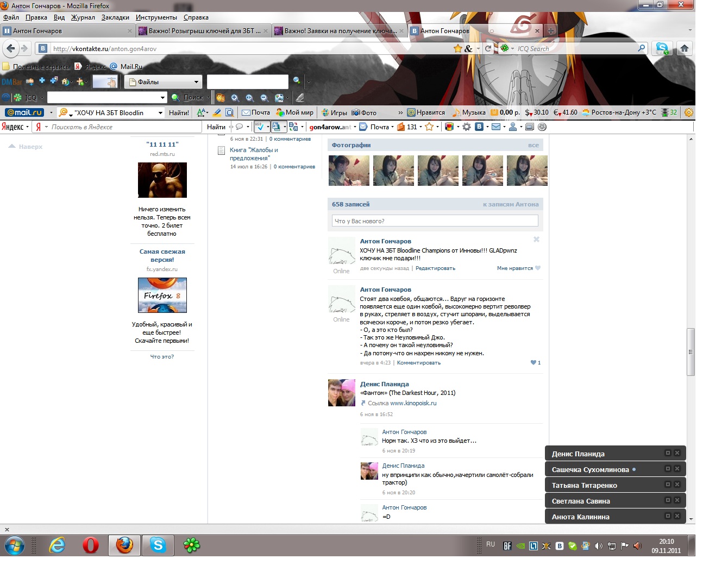Click the Skype toolbar button near address bar
Viewport: 728px width, 578px height.
pos(662,48)
